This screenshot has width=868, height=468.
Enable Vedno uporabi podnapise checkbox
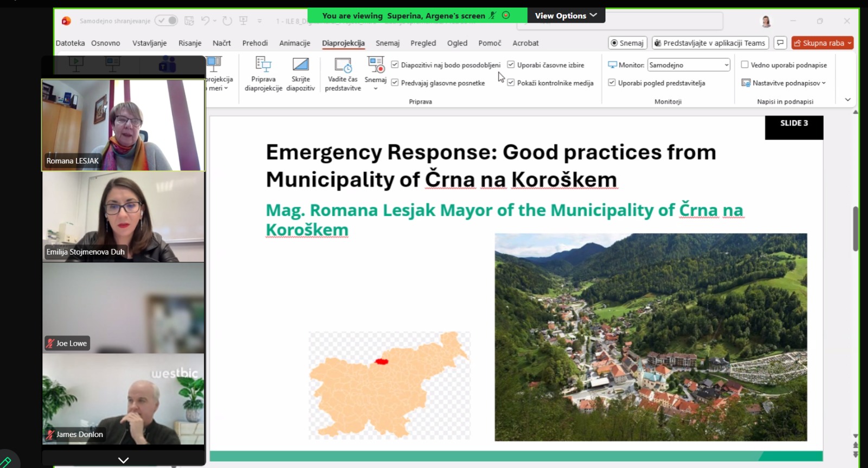[745, 65]
